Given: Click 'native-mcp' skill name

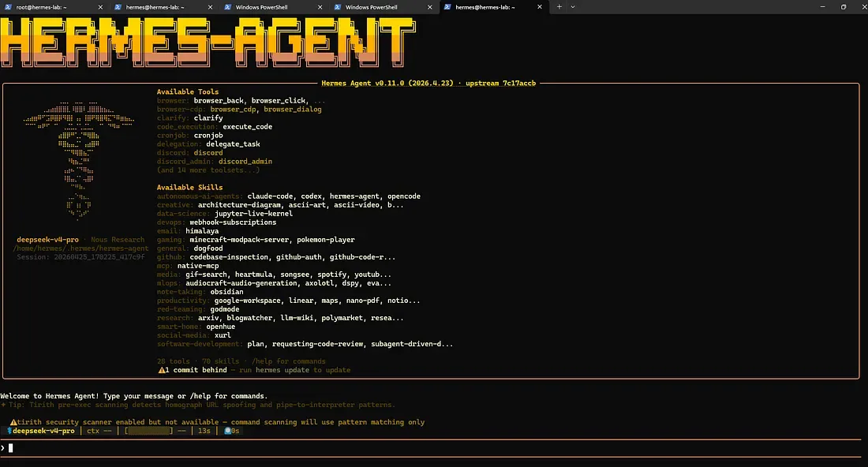Looking at the screenshot, I should (198, 266).
